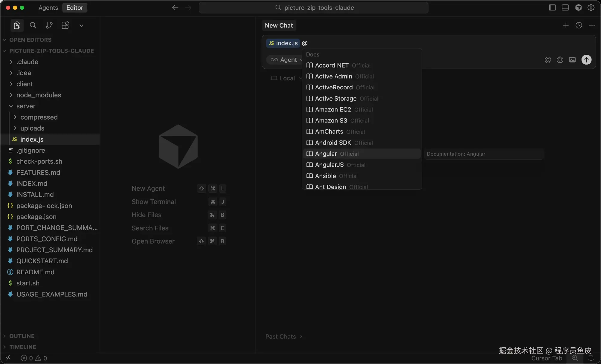Viewport: 601px width, 364px height.
Task: Open the Extensions sidebar icon
Action: tap(65, 25)
